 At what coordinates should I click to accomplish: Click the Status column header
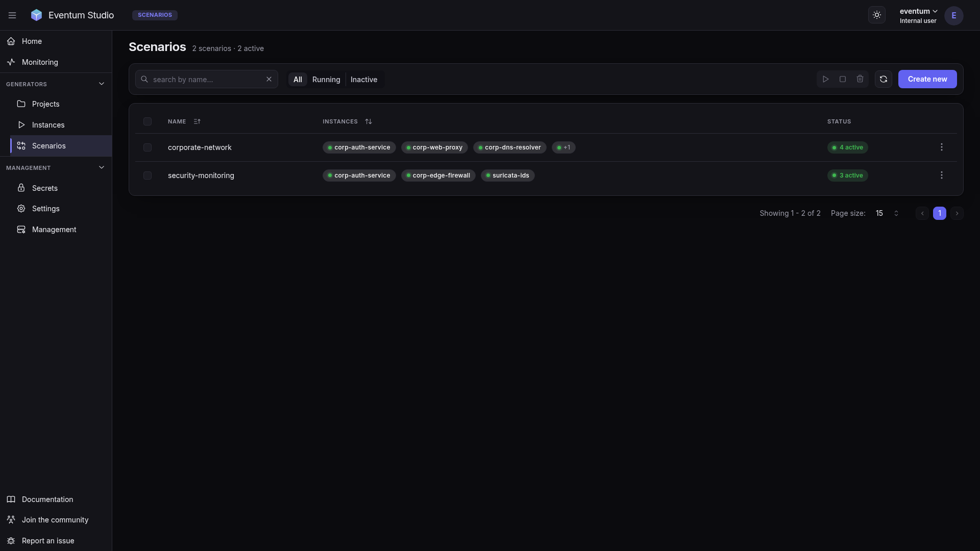point(839,121)
